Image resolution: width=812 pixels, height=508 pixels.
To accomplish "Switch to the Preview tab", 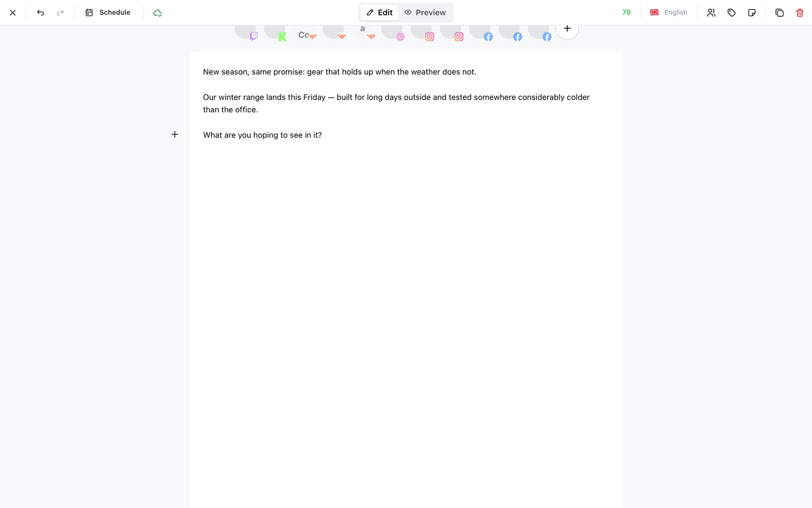I will (425, 13).
